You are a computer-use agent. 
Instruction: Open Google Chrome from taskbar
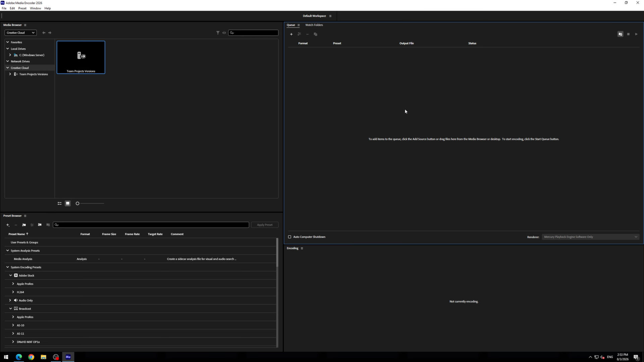pyautogui.click(x=31, y=357)
